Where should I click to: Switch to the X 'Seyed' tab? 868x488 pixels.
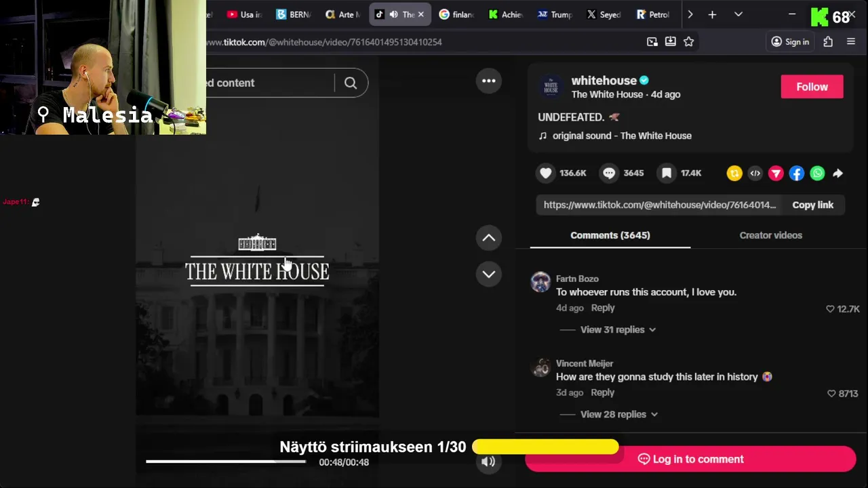604,14
